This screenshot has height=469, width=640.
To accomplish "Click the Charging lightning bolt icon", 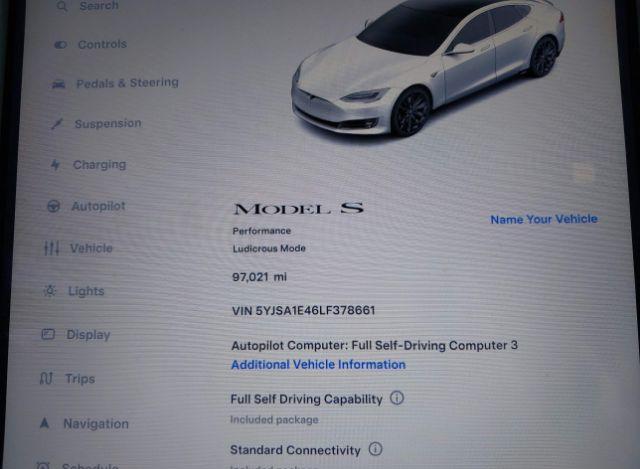I will tap(55, 164).
